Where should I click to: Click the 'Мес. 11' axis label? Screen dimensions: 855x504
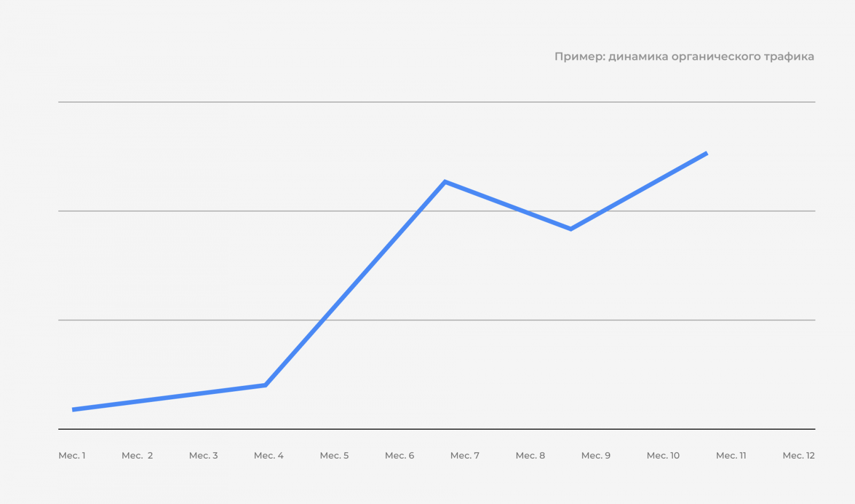coord(731,455)
